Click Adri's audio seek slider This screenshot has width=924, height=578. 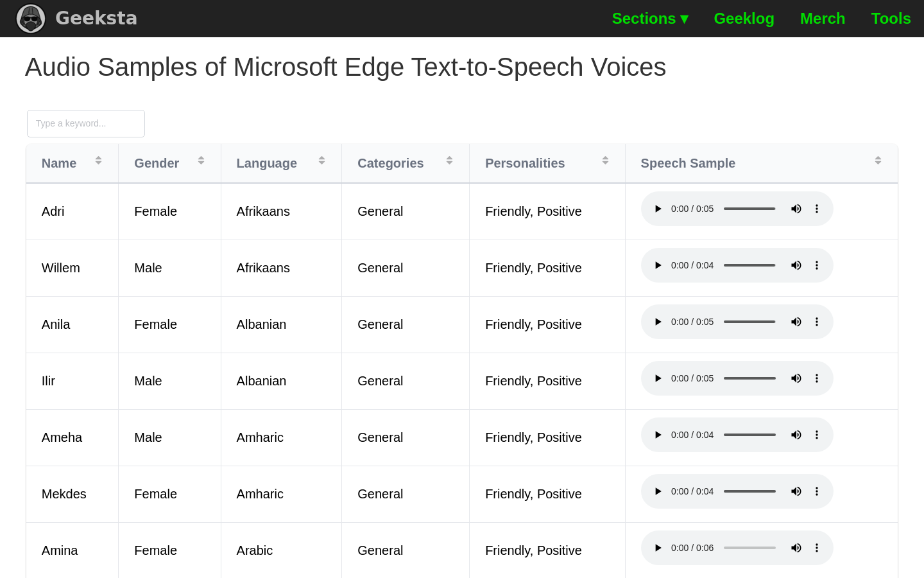(x=749, y=209)
